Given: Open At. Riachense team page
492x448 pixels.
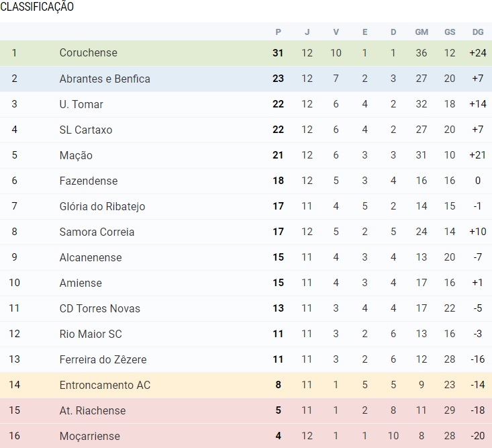Looking at the screenshot, I should click(93, 410).
